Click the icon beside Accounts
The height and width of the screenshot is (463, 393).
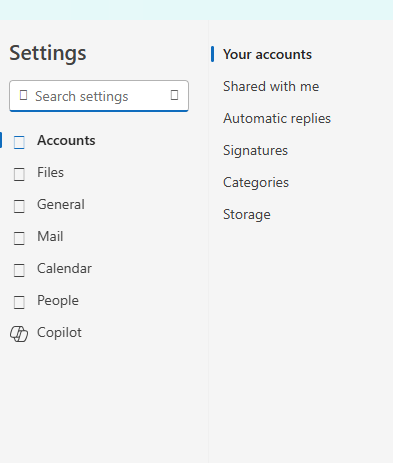pyautogui.click(x=19, y=142)
